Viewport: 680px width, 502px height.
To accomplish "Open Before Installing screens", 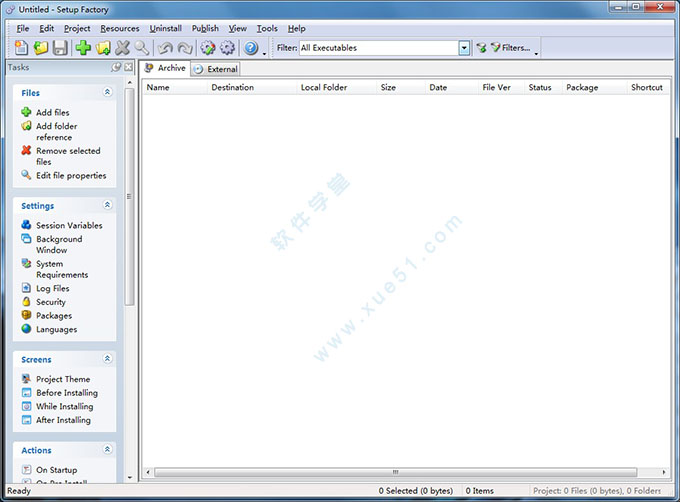I will point(67,393).
